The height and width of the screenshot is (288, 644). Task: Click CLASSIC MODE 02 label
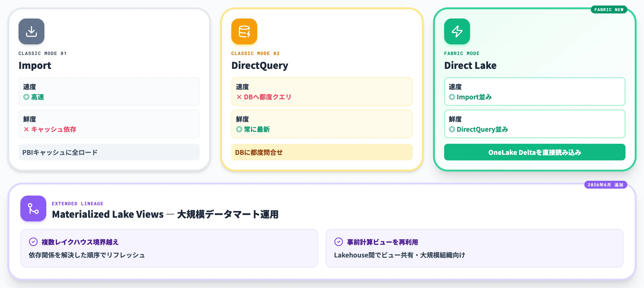click(255, 53)
